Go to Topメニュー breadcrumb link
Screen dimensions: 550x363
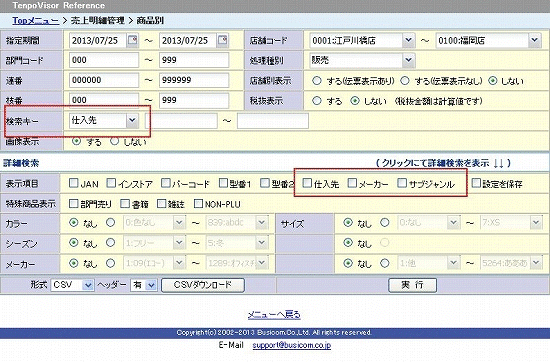tap(36, 21)
